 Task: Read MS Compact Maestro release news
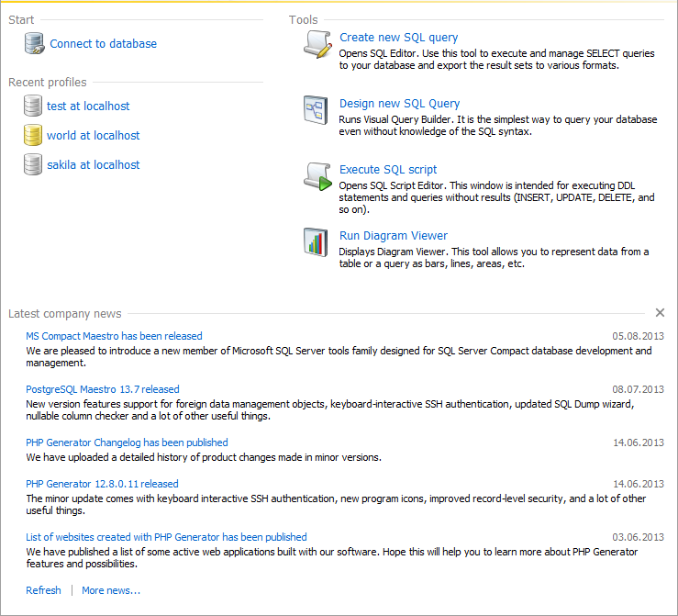pos(114,336)
